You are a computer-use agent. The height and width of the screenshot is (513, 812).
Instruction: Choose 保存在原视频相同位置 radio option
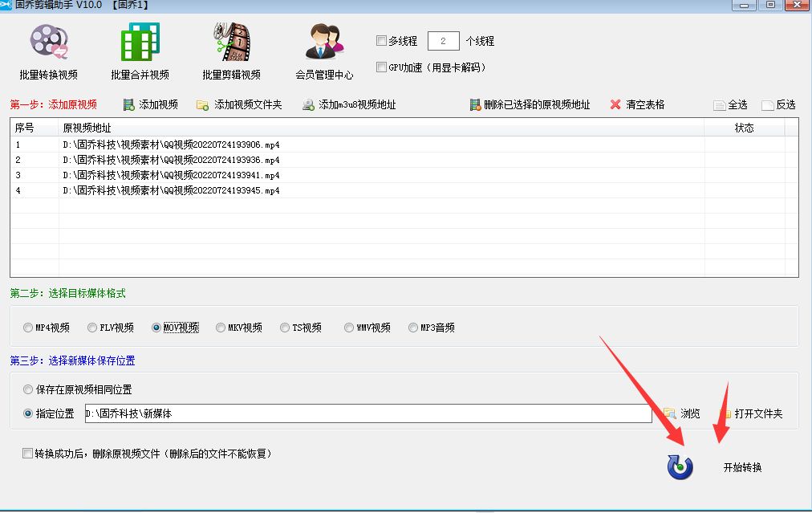tap(28, 389)
